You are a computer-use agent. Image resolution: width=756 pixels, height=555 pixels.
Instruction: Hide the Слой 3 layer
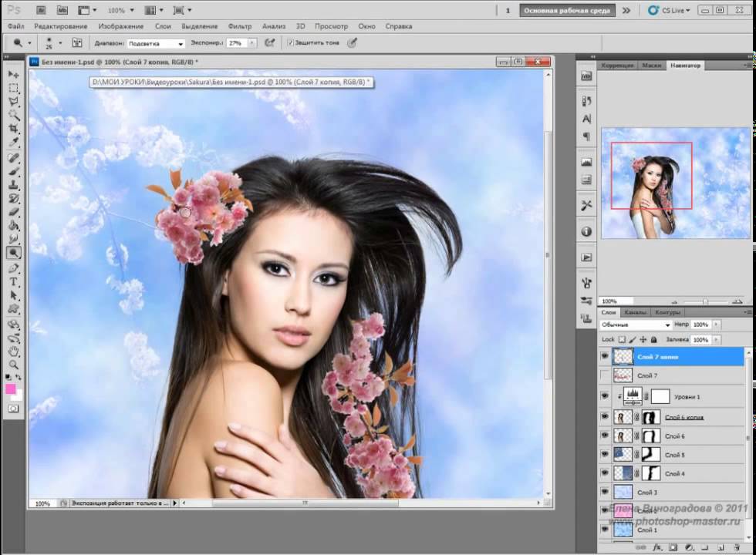(604, 492)
